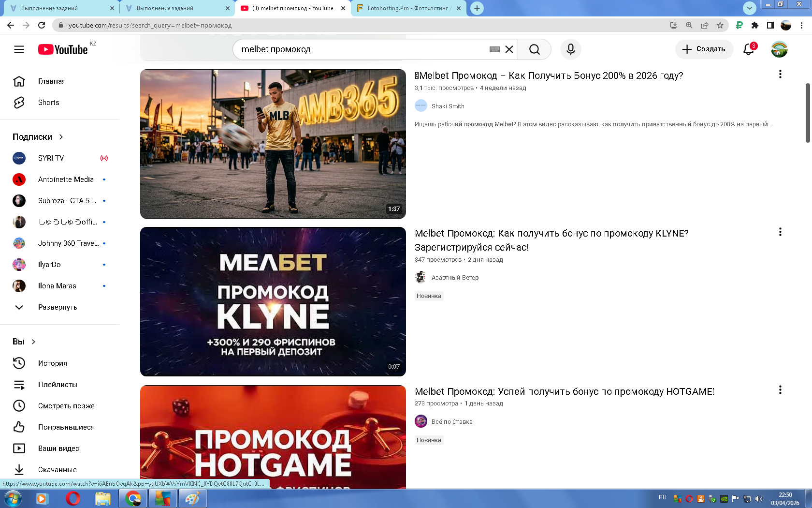Open more options for the HOTGAME video
The width and height of the screenshot is (812, 508).
[x=780, y=390]
